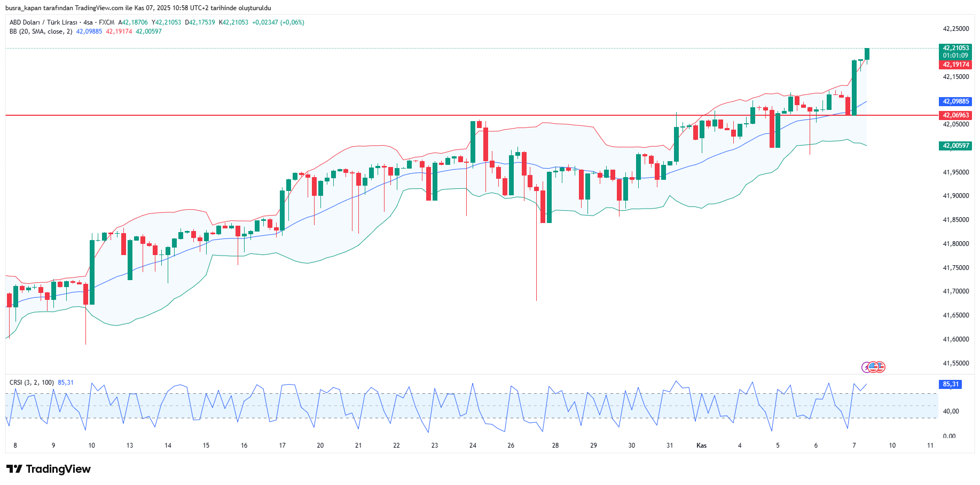The image size is (980, 485).
Task: Click the +0,02347 (+0,06%) change value
Action: pyautogui.click(x=278, y=22)
